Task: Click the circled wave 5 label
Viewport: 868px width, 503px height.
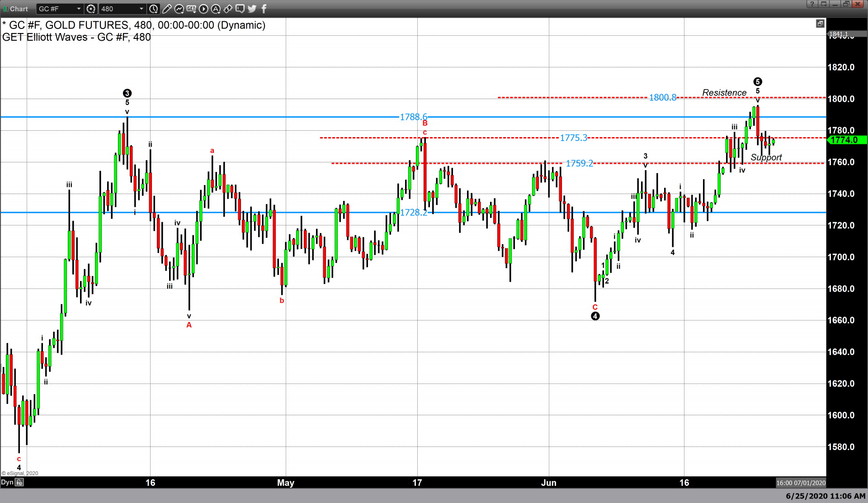Action: pyautogui.click(x=758, y=82)
